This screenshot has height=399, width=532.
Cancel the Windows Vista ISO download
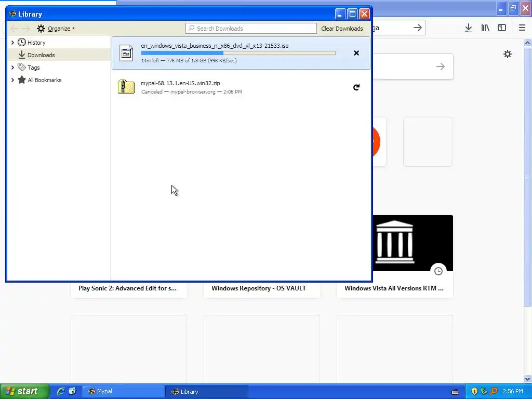(x=356, y=53)
